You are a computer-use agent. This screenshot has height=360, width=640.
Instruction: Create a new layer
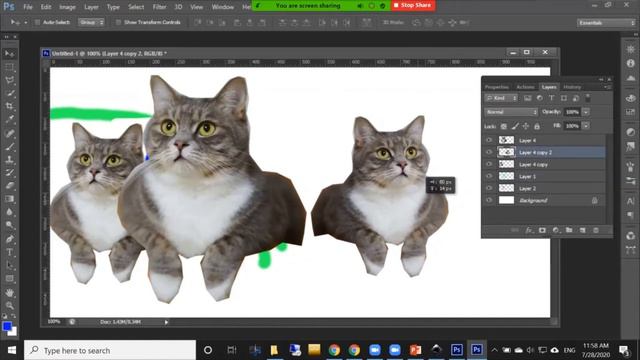[582, 230]
